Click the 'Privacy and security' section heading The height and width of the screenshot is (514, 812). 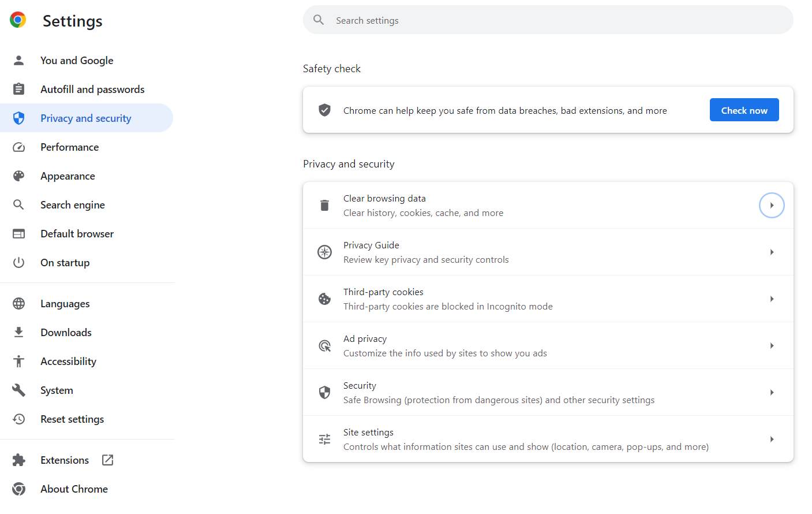(x=349, y=163)
